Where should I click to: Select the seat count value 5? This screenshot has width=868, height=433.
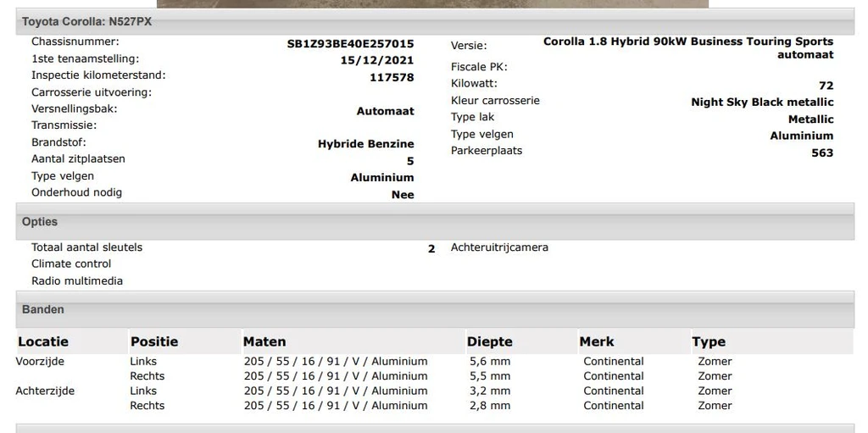tap(410, 161)
